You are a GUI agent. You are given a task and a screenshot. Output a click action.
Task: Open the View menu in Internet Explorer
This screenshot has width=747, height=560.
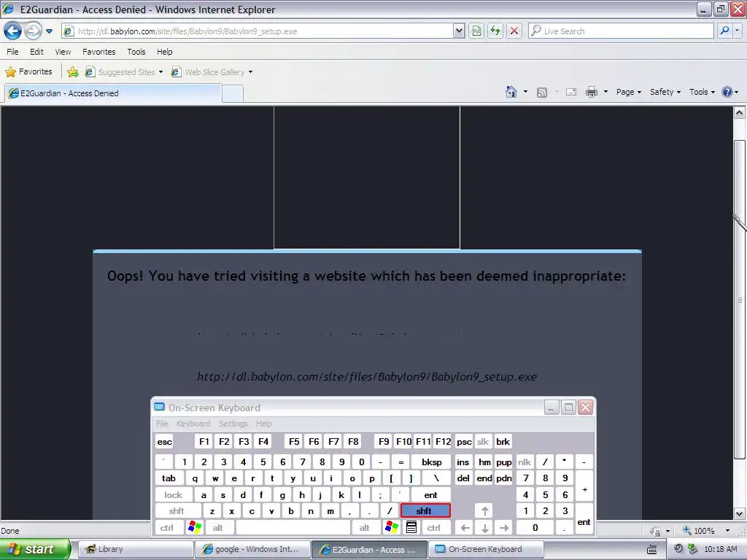[x=63, y=52]
